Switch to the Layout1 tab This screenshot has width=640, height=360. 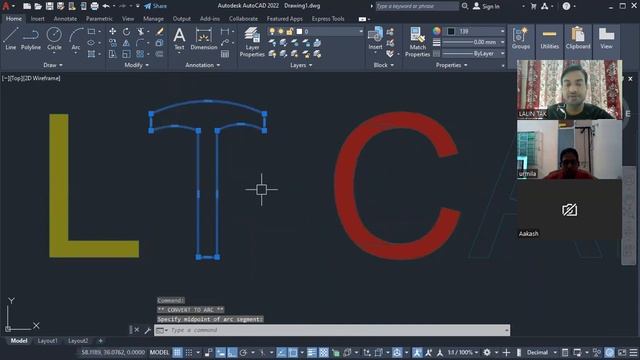click(47, 341)
